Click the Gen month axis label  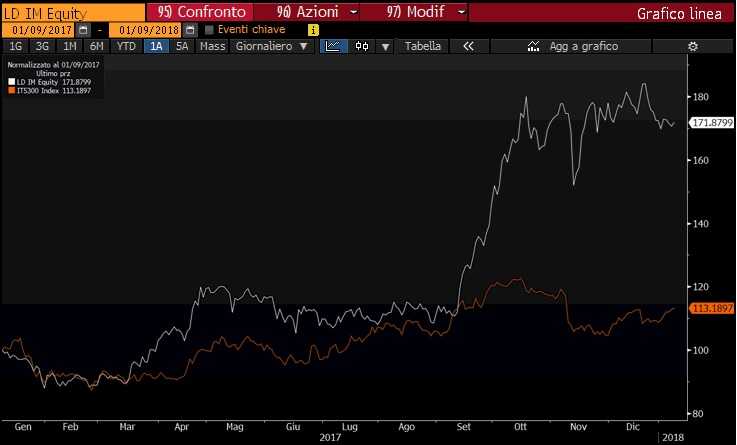click(23, 426)
